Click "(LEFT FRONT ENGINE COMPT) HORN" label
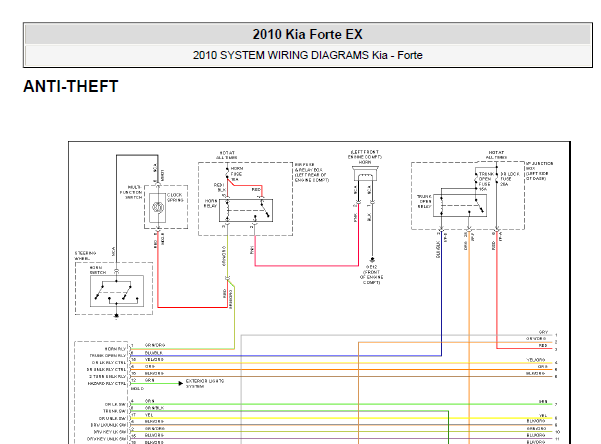 365,157
